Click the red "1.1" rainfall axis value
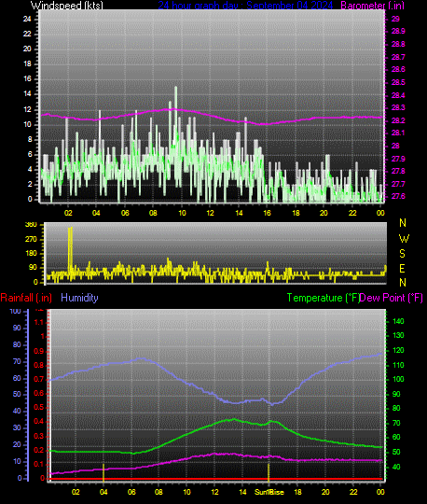Viewport: 427px width, 504px height. tap(39, 322)
